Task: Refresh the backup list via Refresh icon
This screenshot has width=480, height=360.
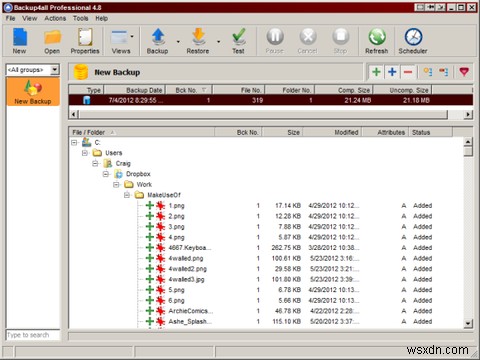Action: pos(377,41)
